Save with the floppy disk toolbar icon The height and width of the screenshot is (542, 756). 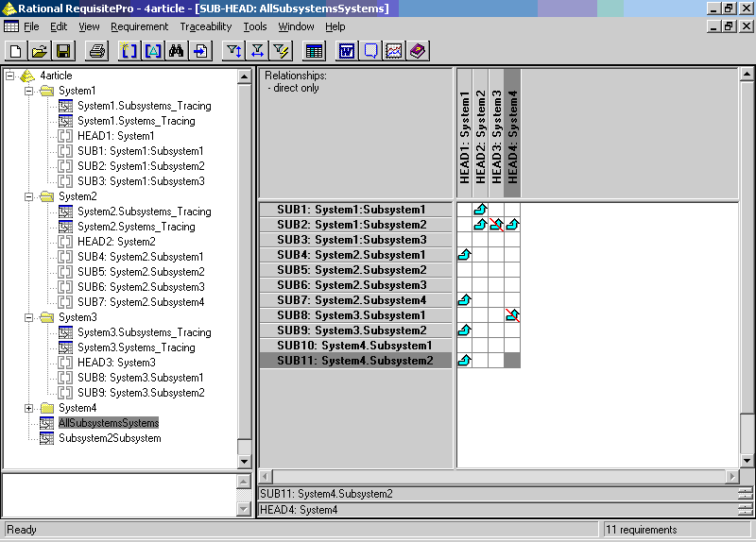click(63, 51)
